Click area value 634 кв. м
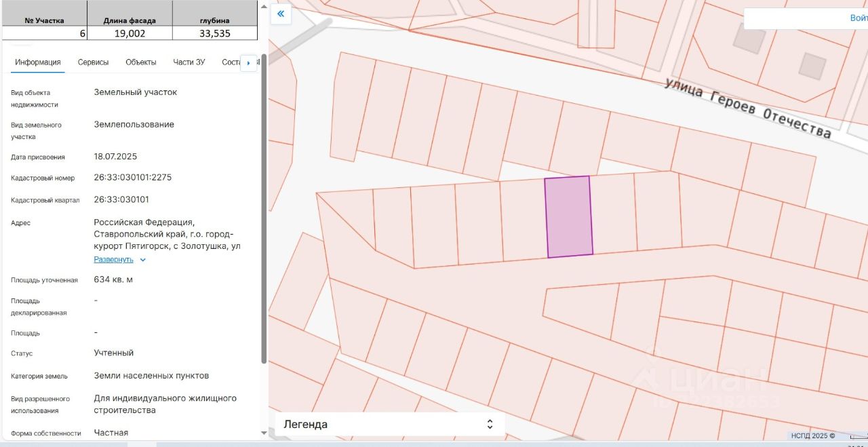This screenshot has height=447, width=868. [113, 279]
